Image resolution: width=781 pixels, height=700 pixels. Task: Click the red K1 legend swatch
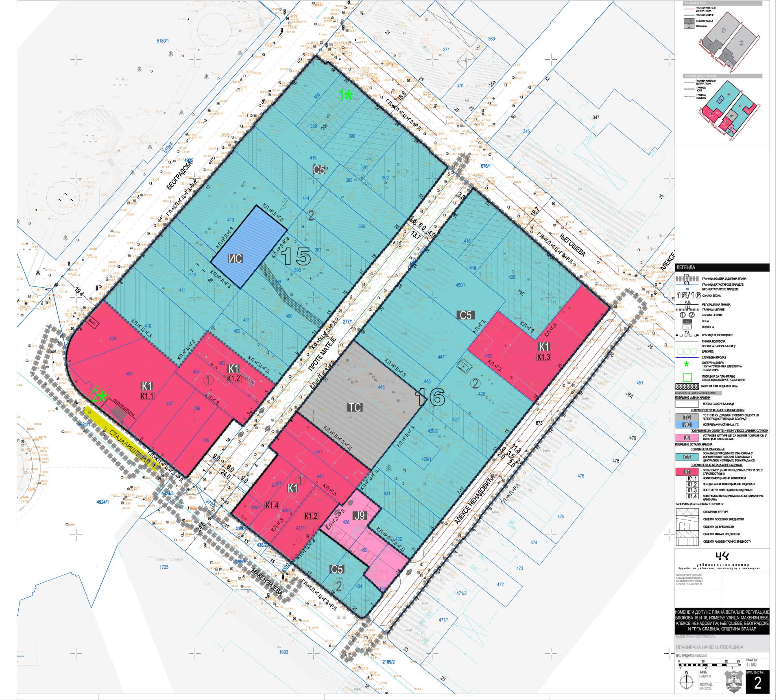(x=687, y=472)
